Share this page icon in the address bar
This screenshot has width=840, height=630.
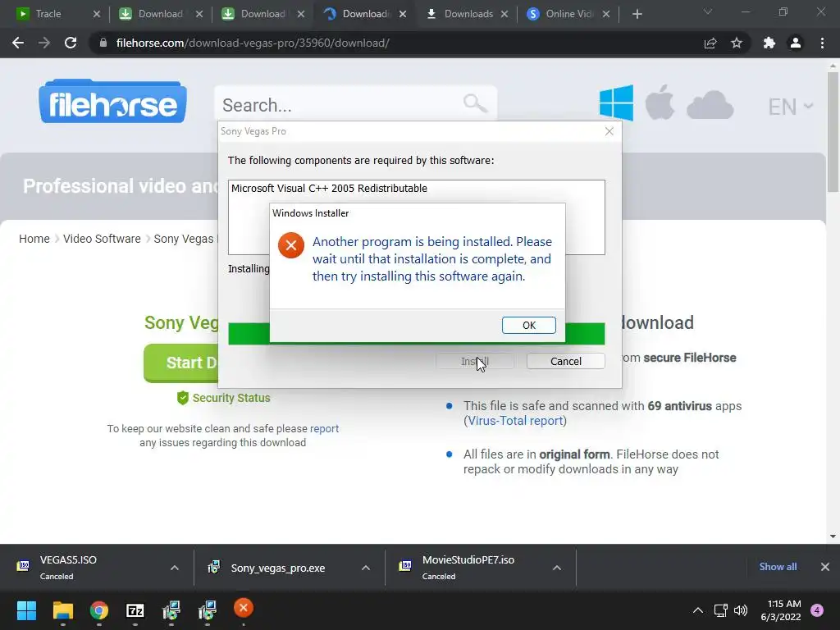coord(710,43)
